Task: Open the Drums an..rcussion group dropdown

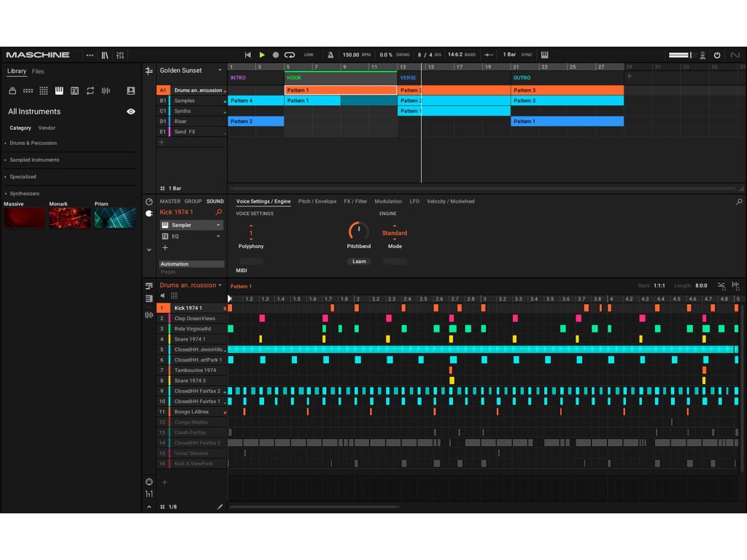Action: 220,286
